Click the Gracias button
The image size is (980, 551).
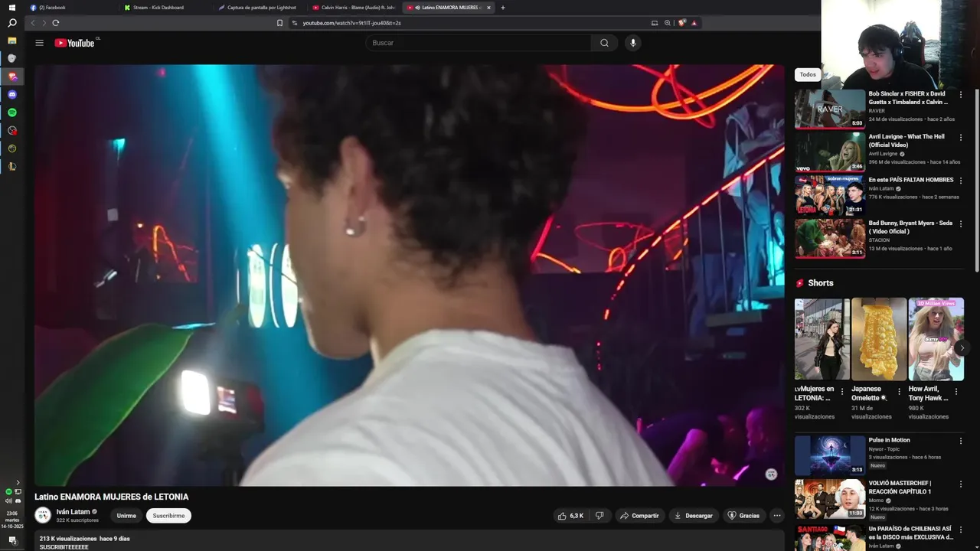coord(743,516)
